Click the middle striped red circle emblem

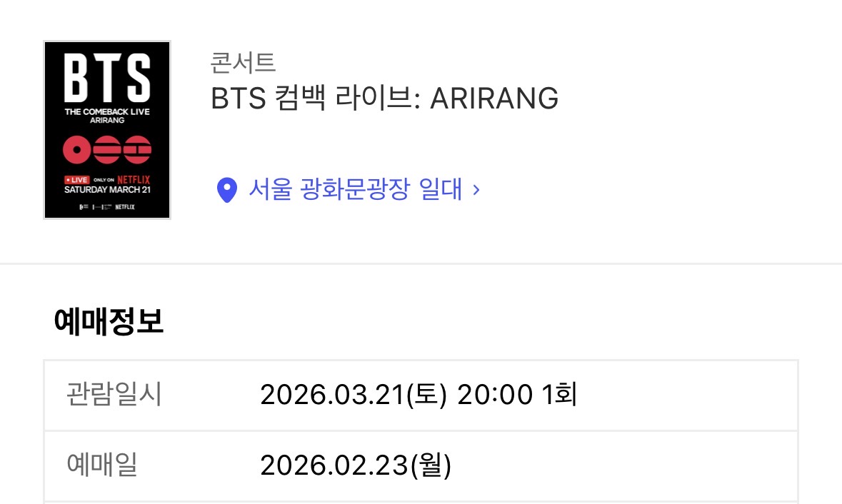click(x=107, y=150)
